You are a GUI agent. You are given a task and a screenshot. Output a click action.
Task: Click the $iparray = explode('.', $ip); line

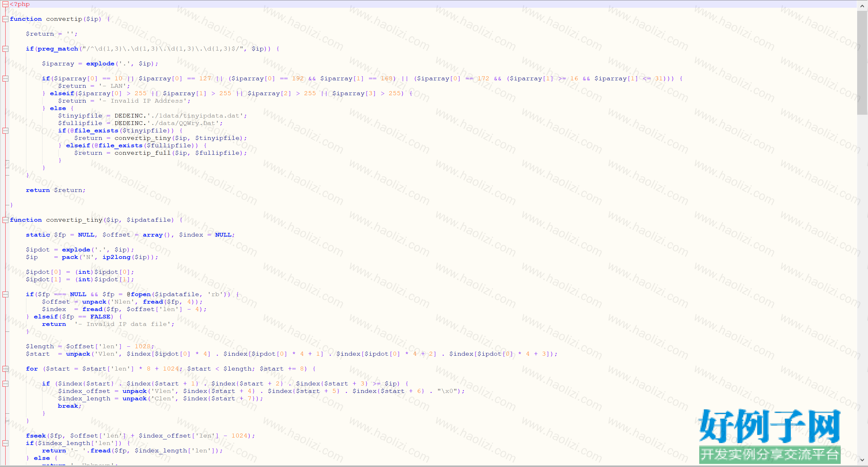pos(100,64)
